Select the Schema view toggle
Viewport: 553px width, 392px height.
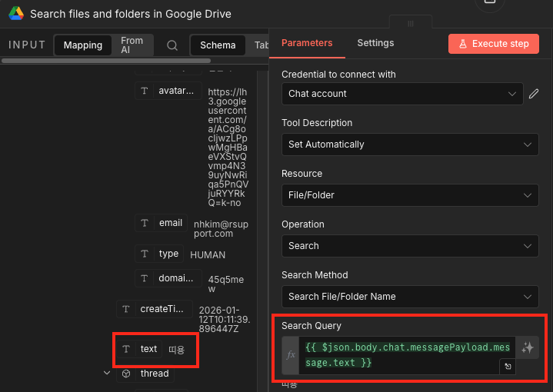(218, 45)
